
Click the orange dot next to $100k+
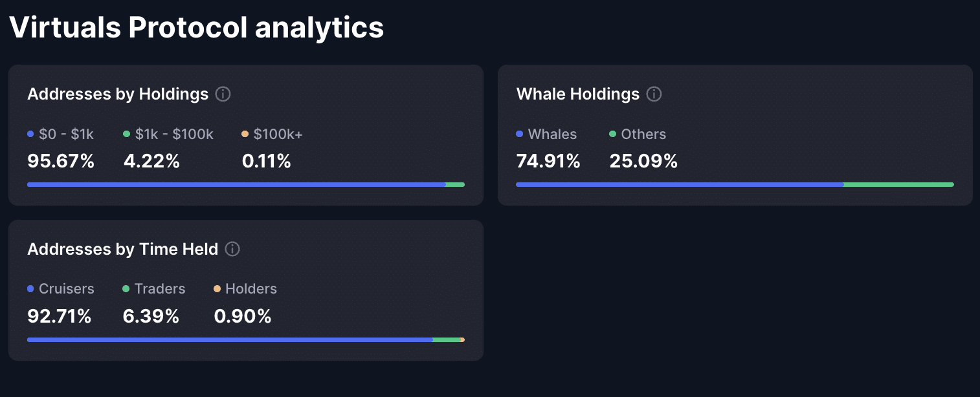point(245,134)
